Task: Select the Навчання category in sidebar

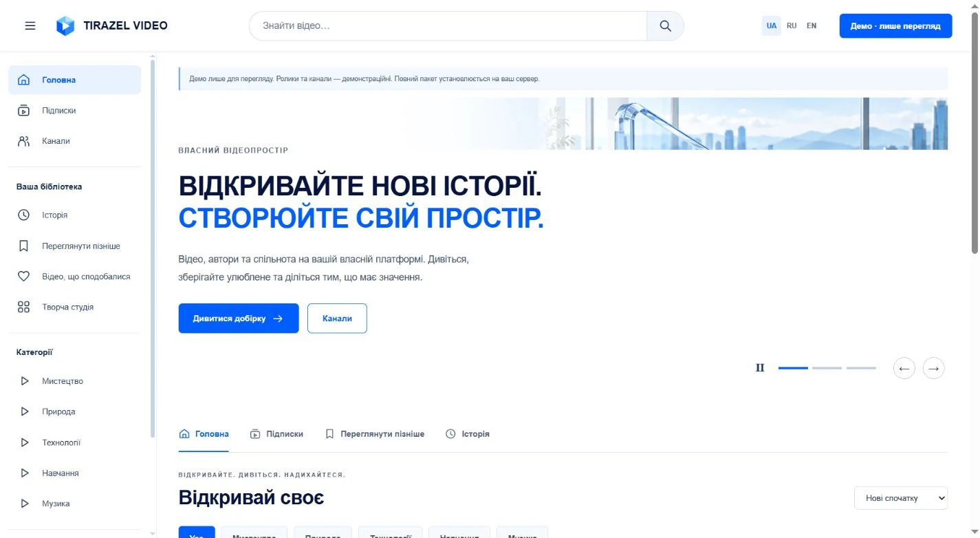Action: click(74, 473)
